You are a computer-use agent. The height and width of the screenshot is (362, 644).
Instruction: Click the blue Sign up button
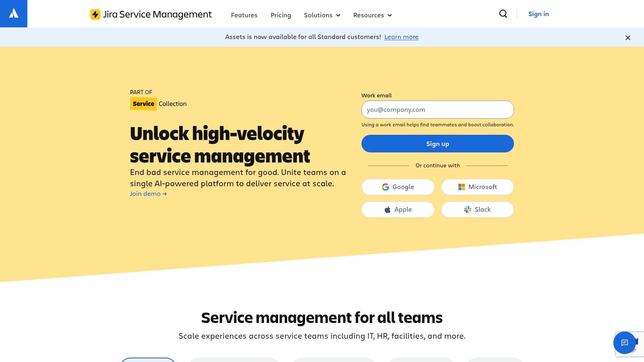(438, 144)
